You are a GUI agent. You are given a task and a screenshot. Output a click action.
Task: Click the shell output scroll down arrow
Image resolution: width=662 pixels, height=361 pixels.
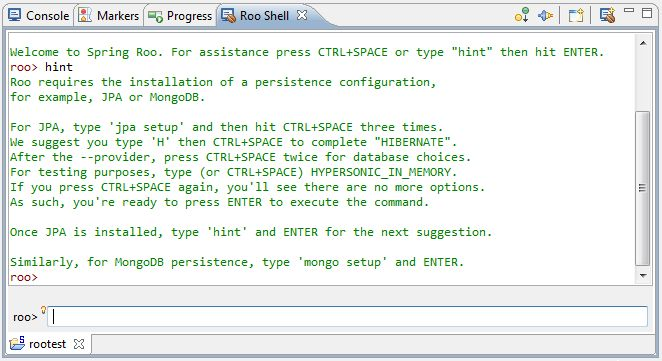(x=643, y=276)
